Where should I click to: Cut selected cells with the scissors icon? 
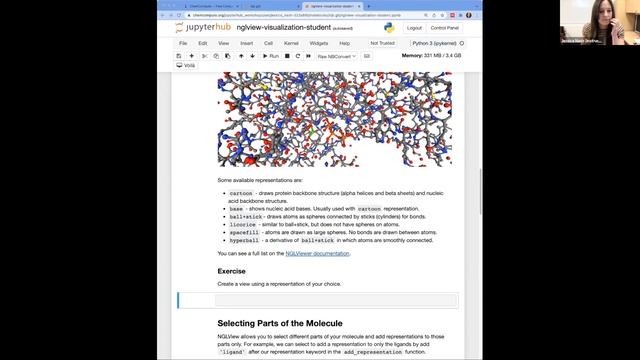coord(204,56)
